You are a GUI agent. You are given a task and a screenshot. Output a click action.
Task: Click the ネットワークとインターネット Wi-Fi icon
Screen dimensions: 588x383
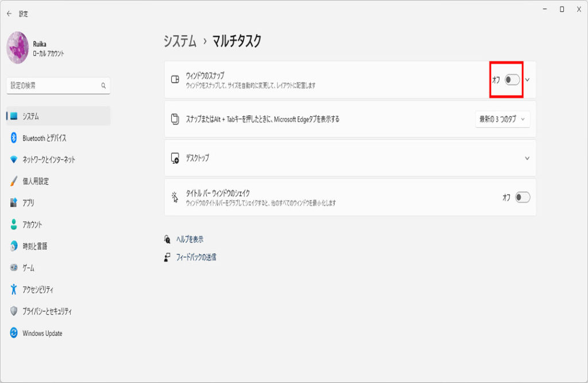[x=14, y=160]
